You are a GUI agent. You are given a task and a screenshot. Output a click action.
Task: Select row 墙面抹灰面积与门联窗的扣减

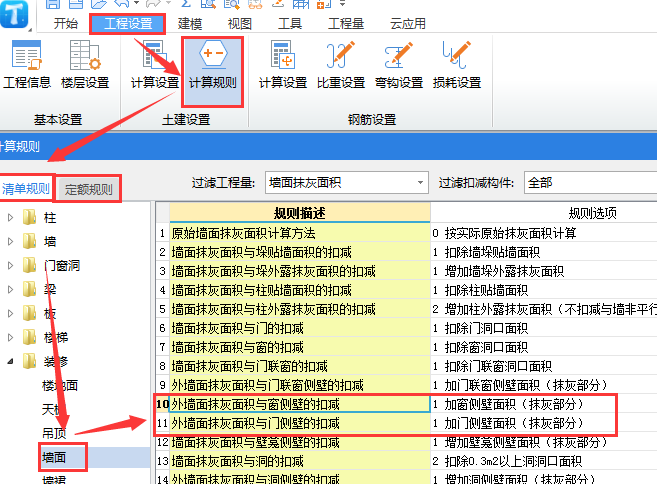click(300, 366)
